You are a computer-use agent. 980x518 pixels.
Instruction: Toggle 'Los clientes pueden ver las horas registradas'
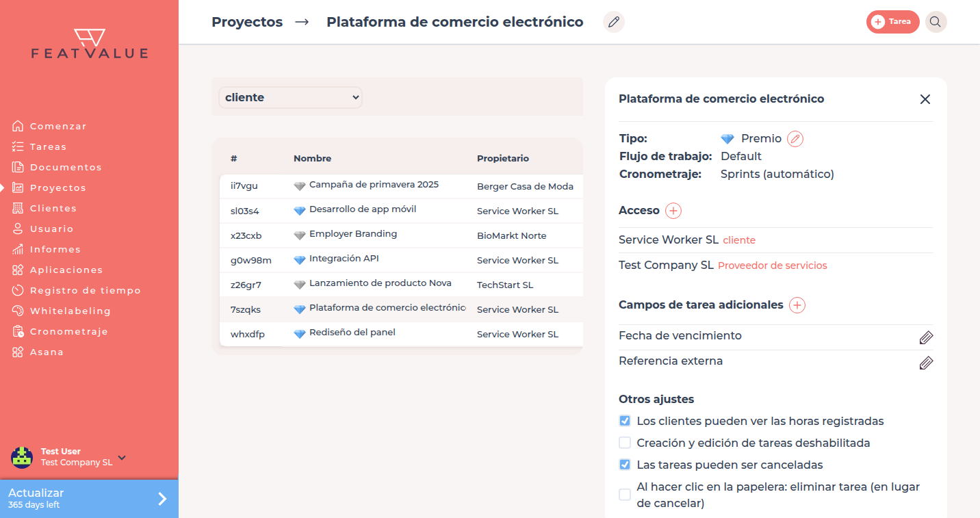pyautogui.click(x=625, y=421)
